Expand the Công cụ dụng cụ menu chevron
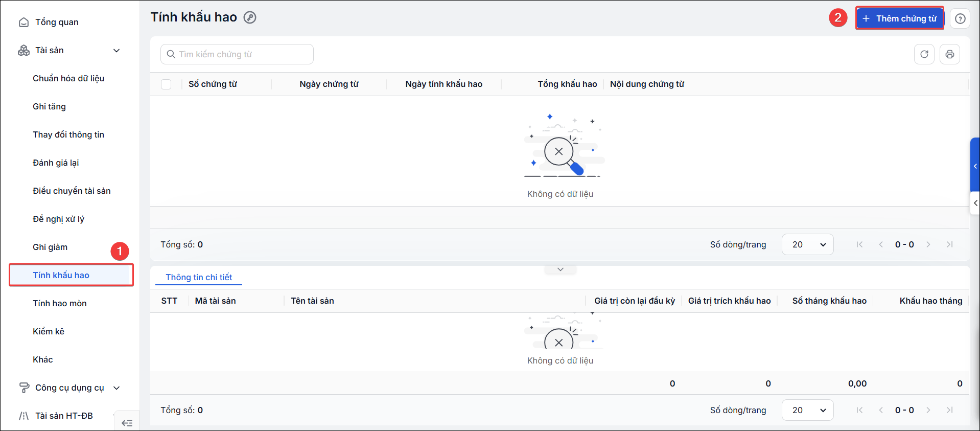The width and height of the screenshot is (980, 431). click(x=116, y=388)
